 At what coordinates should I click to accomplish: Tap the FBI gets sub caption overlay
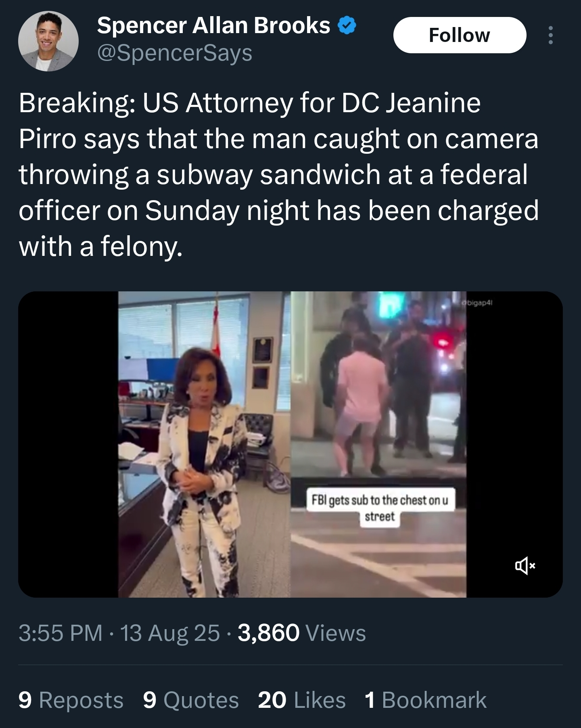[x=380, y=508]
